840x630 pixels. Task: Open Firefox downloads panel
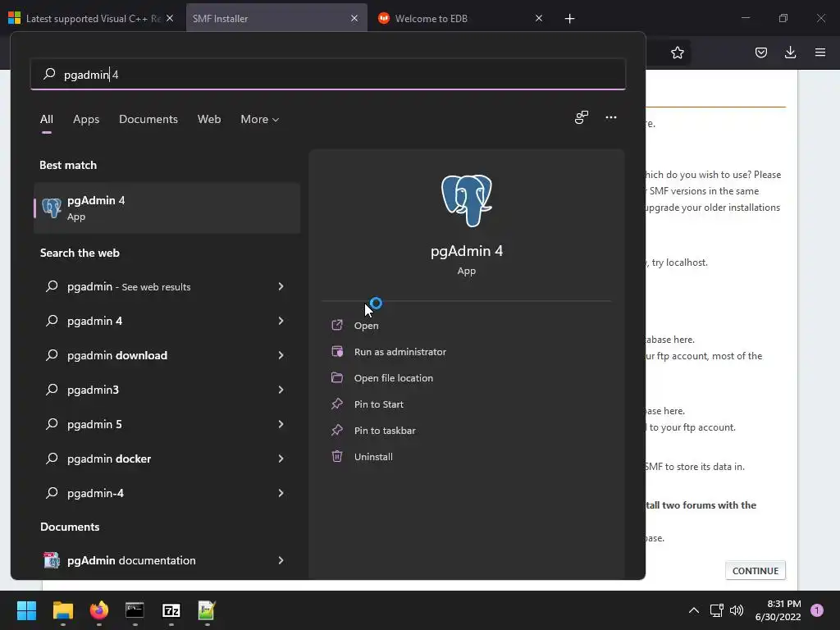[x=790, y=52]
